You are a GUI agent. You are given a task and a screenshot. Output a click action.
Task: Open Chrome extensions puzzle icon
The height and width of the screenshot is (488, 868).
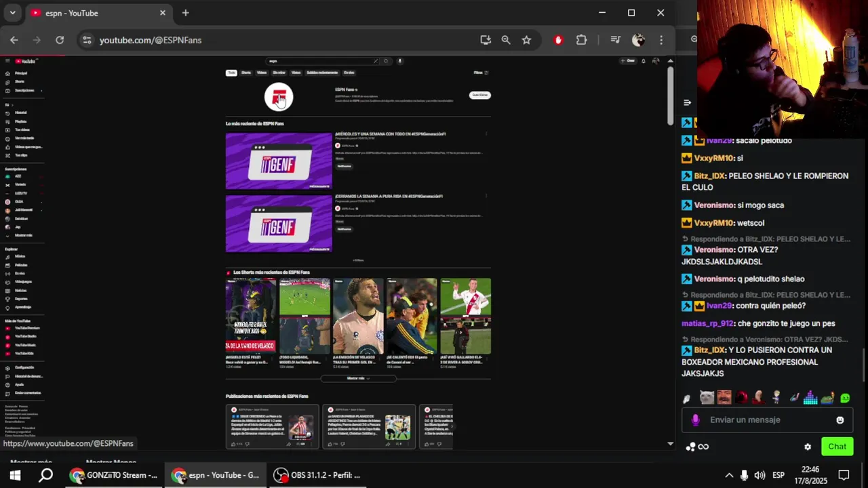(x=581, y=40)
